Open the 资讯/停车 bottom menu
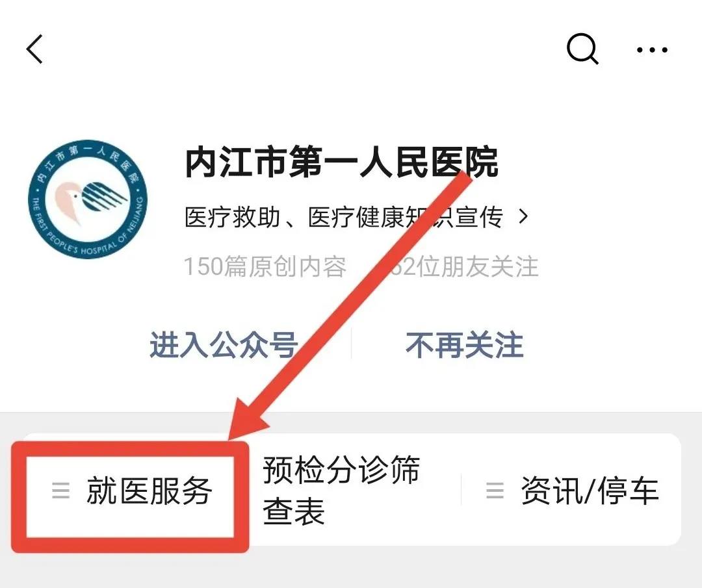 (572, 491)
